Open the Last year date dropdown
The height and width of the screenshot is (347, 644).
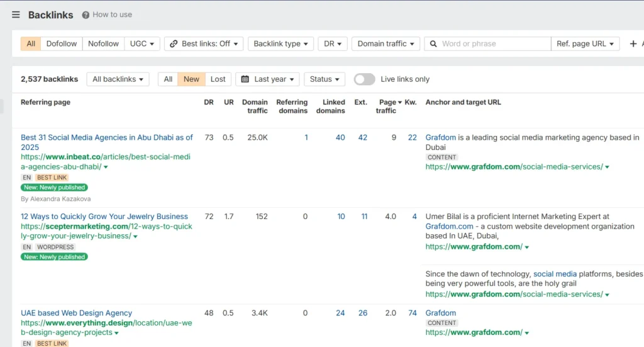(x=267, y=79)
